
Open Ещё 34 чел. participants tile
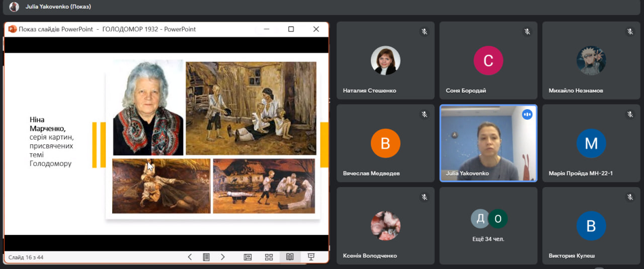489,226
